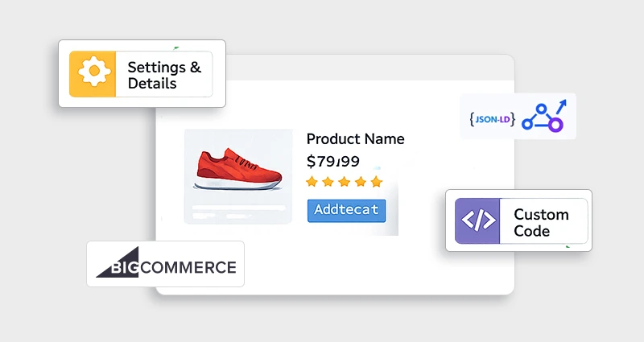This screenshot has width=644, height=342.
Task: Open the "Settings & Details" label
Action: tap(164, 75)
